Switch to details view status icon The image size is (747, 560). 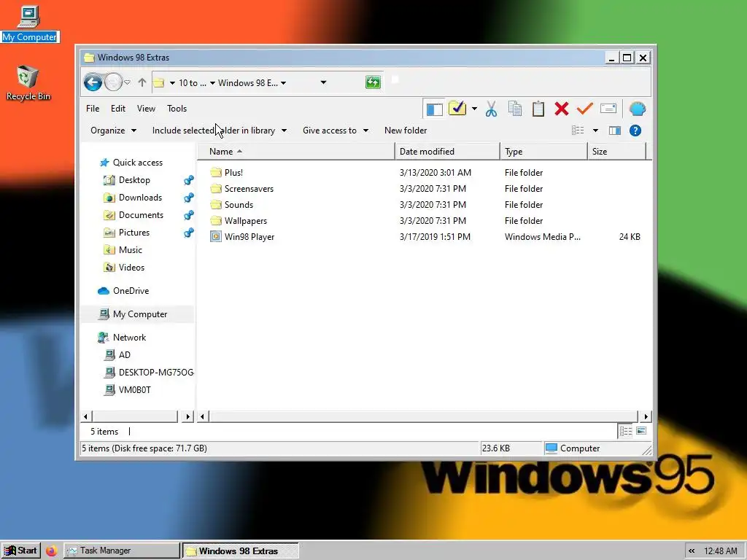point(625,432)
